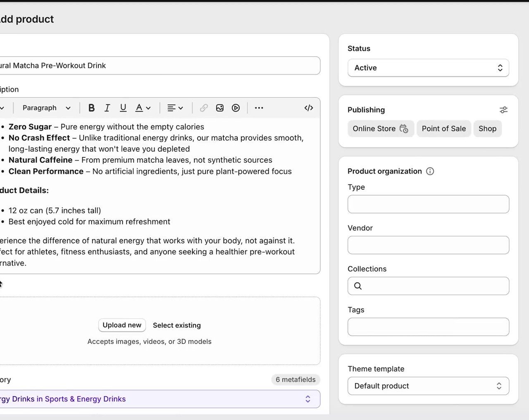Viewport: 529px width, 420px height.
Task: Click into the Vendor input field
Action: coord(428,245)
